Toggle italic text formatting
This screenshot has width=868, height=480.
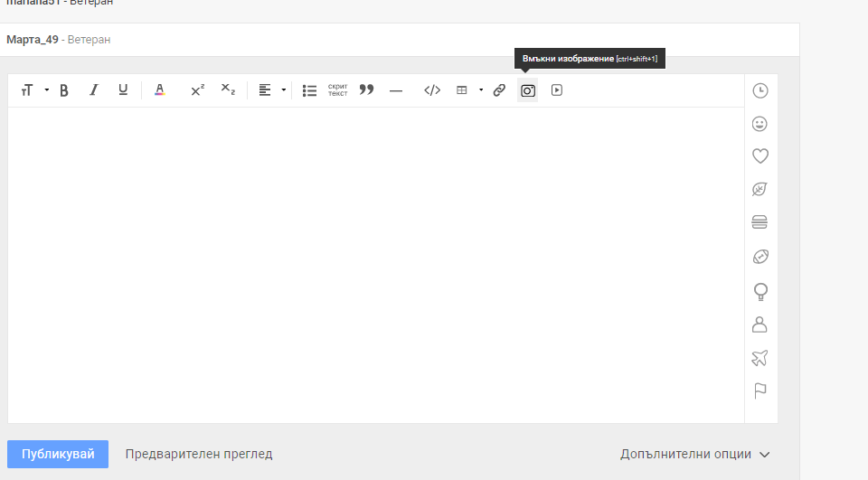[93, 90]
